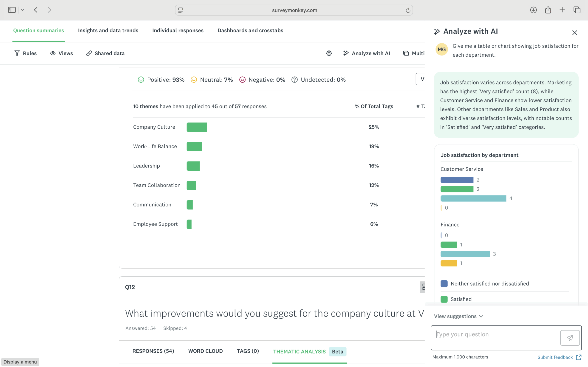
Task: Reload the surveymonkey.com page
Action: tap(408, 10)
